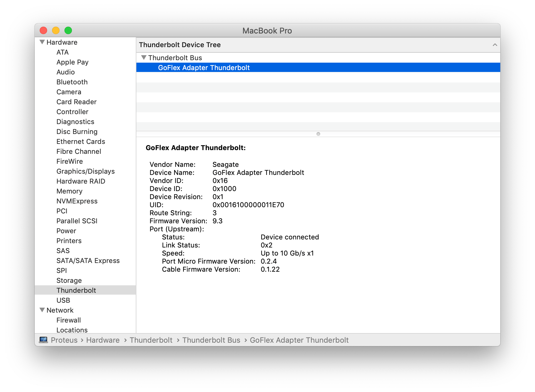Select GoFlex Adapter Thunderbolt in the device tree

coord(204,68)
